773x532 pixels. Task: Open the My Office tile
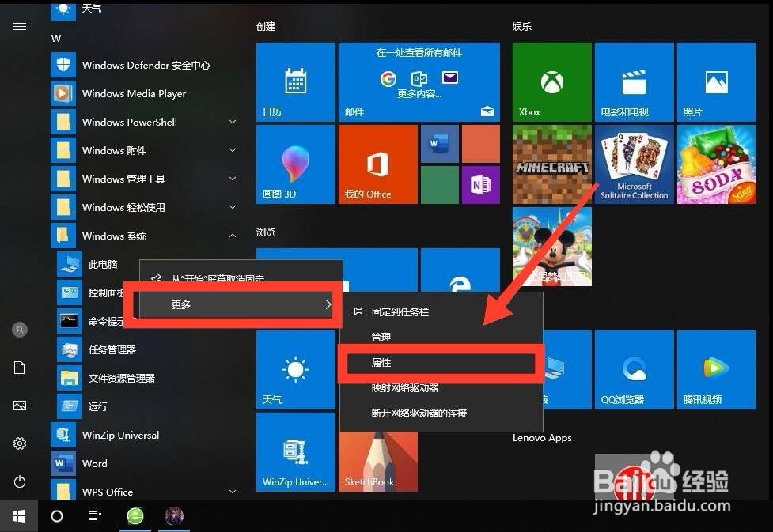(378, 164)
